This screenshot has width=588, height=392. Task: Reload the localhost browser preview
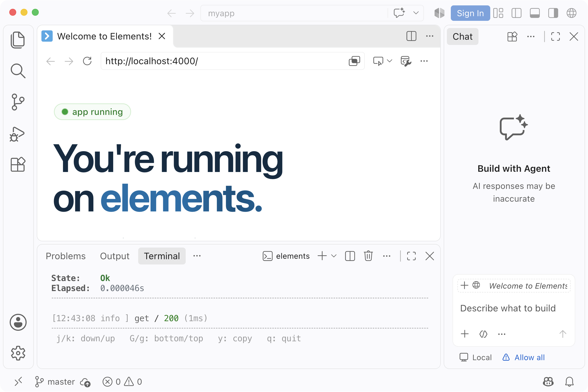(x=87, y=61)
